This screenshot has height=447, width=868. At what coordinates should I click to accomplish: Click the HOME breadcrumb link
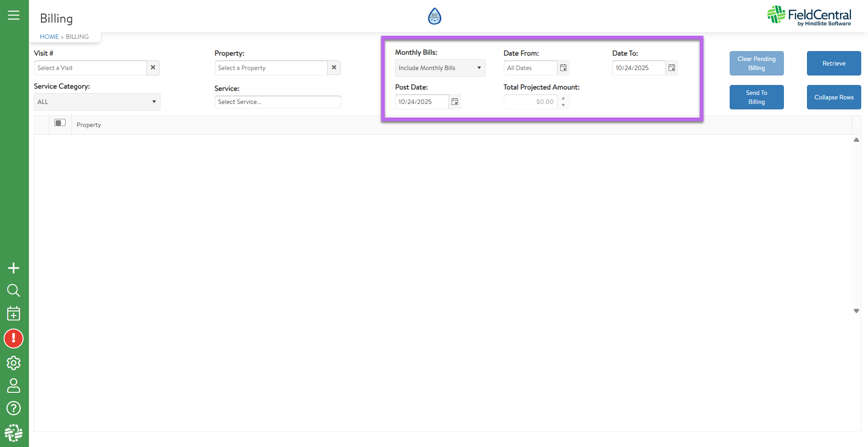pyautogui.click(x=49, y=37)
